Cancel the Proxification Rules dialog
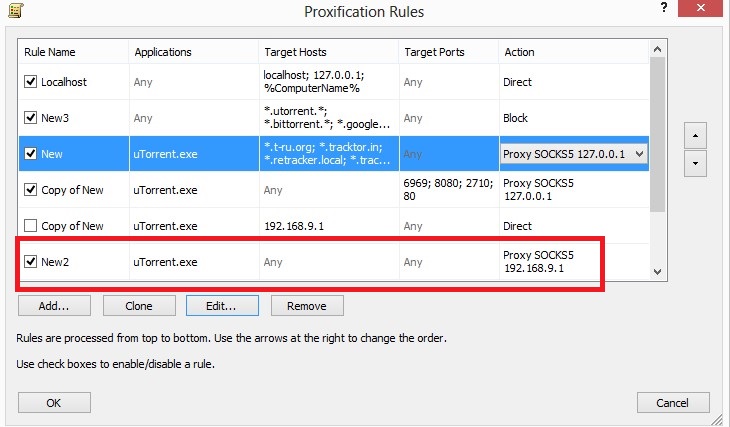The height and width of the screenshot is (427, 730). [x=673, y=402]
